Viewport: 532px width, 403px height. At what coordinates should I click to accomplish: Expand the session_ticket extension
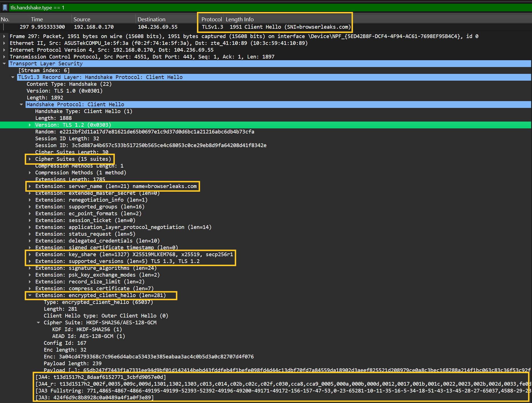coord(30,220)
